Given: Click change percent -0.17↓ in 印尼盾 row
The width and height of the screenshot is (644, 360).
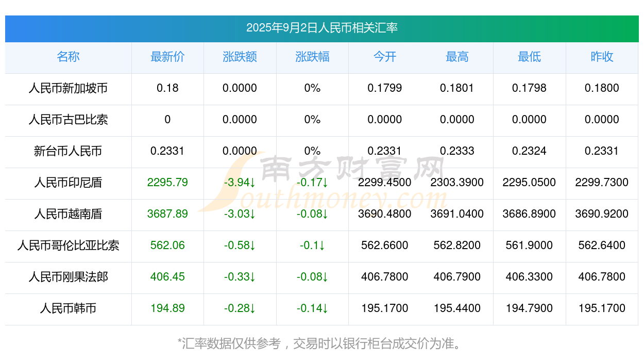Looking at the screenshot, I should (x=312, y=183).
